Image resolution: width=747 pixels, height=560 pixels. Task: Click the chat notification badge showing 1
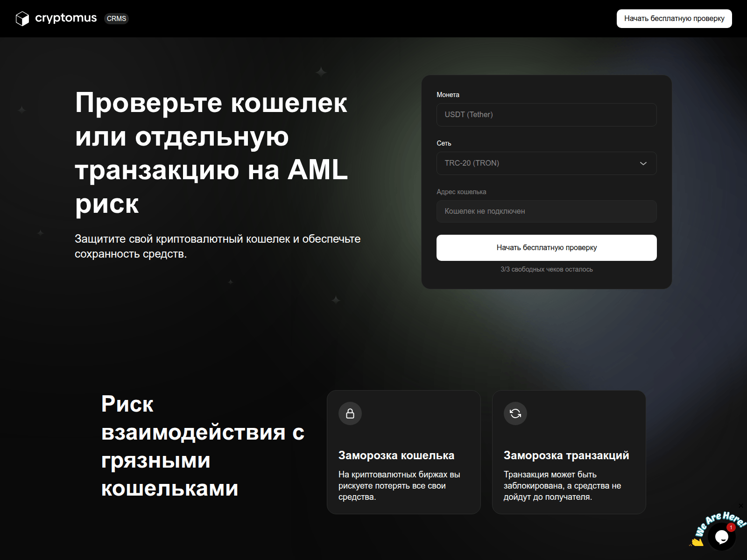coord(731,527)
